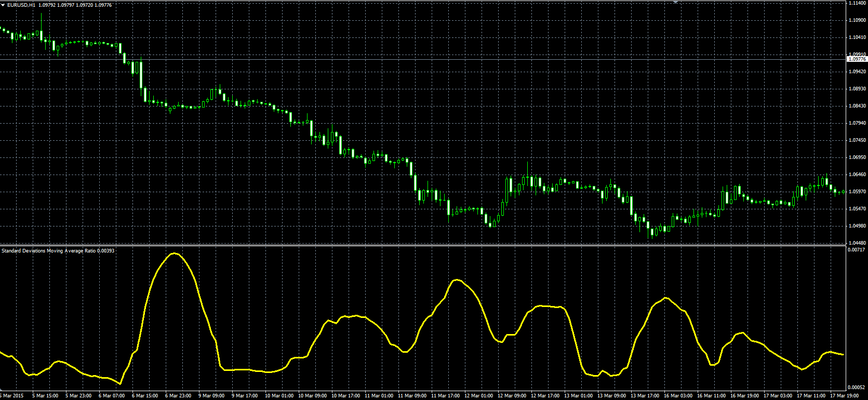Click the 1.05970 price axis label
This screenshot has width=868, height=400.
(857, 192)
